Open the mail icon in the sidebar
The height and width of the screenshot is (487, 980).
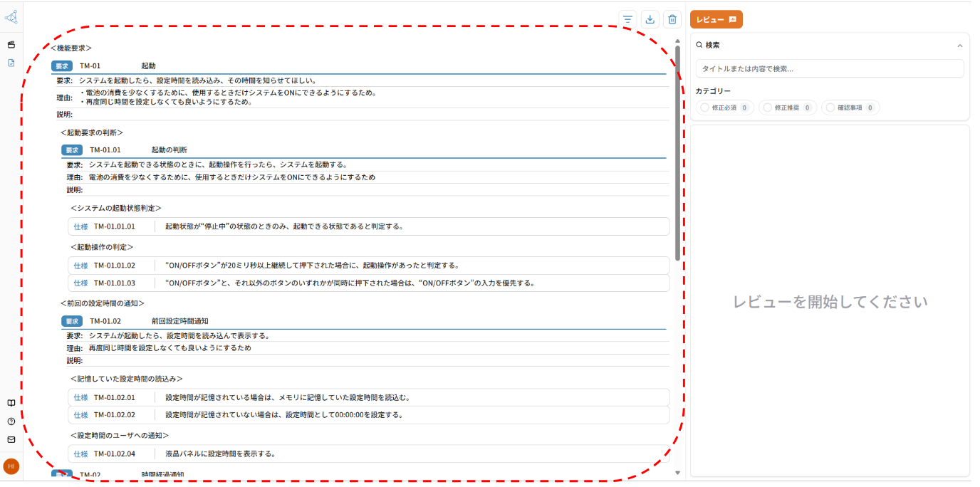click(11, 439)
